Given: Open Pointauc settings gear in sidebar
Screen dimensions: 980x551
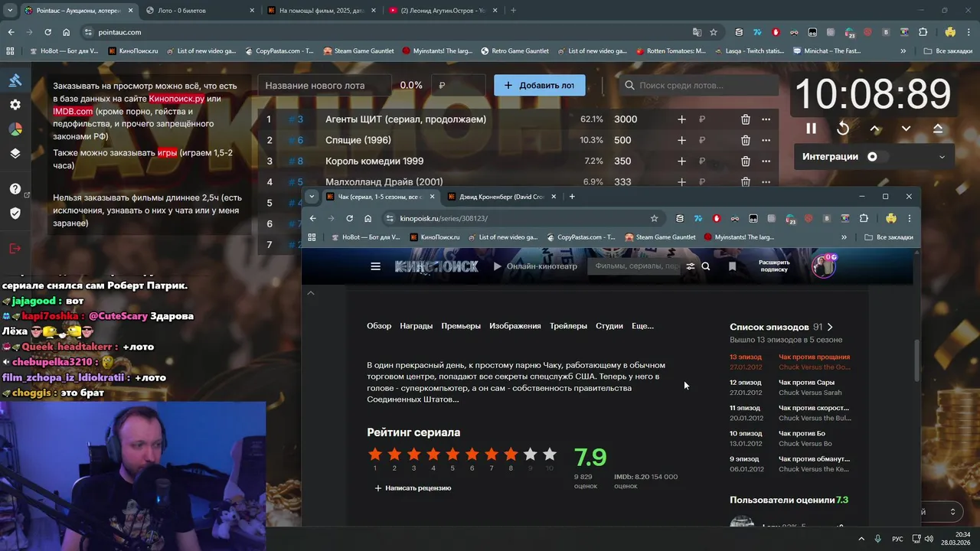Looking at the screenshot, I should tap(15, 104).
